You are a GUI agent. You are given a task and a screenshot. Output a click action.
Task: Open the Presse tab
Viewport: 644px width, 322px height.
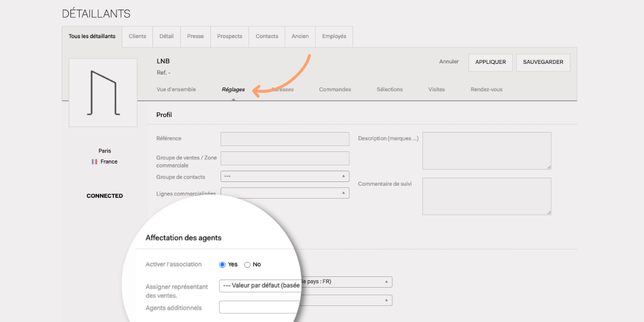point(195,36)
